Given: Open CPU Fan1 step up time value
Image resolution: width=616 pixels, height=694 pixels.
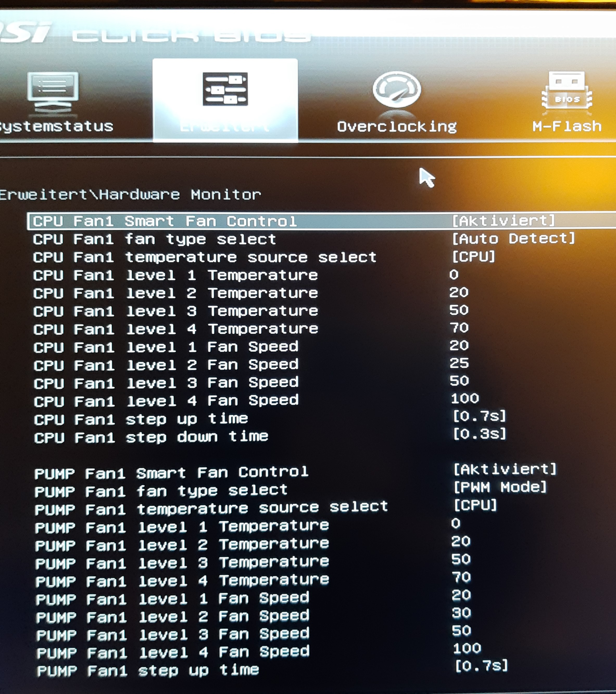Looking at the screenshot, I should point(479,416).
